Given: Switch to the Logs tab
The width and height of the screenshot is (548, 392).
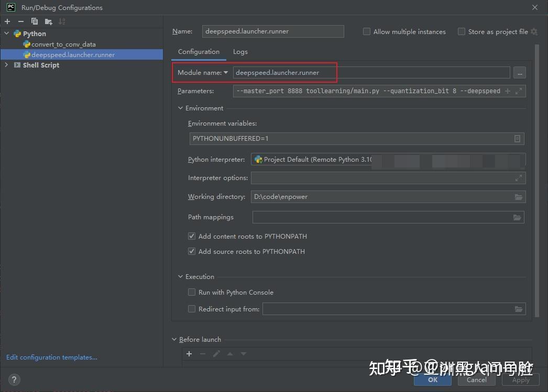Looking at the screenshot, I should click(240, 51).
